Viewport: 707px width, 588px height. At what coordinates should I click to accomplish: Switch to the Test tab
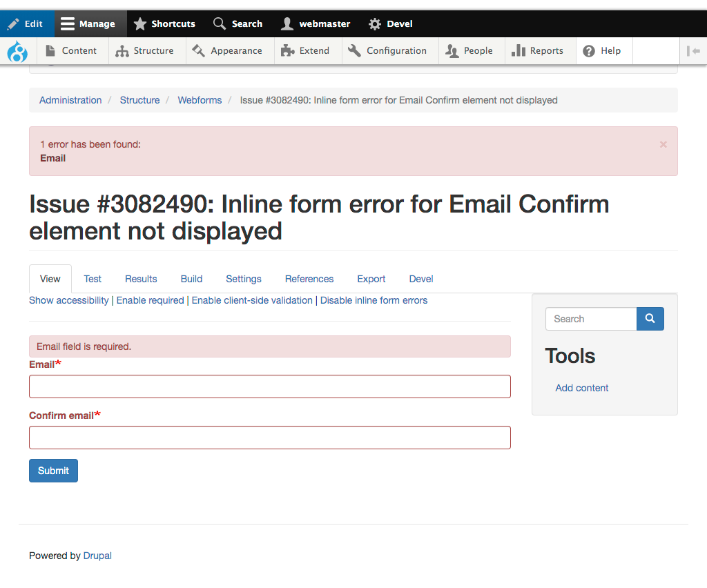(93, 279)
